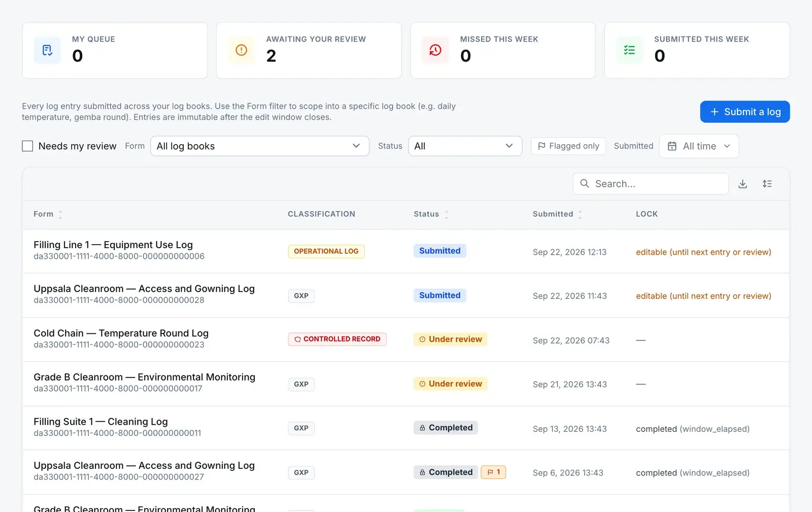This screenshot has width=812, height=512.
Task: Click the Submit a log button
Action: (745, 112)
